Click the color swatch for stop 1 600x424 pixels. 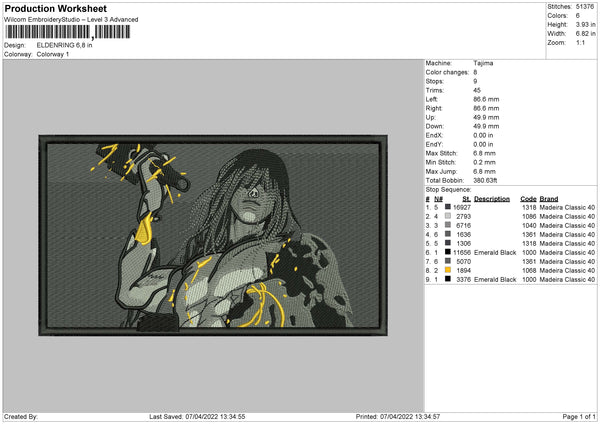coord(448,207)
